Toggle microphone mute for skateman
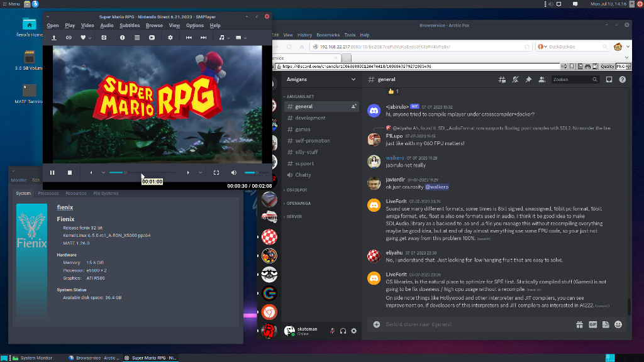Image resolution: width=644 pixels, height=362 pixels. tap(332, 331)
